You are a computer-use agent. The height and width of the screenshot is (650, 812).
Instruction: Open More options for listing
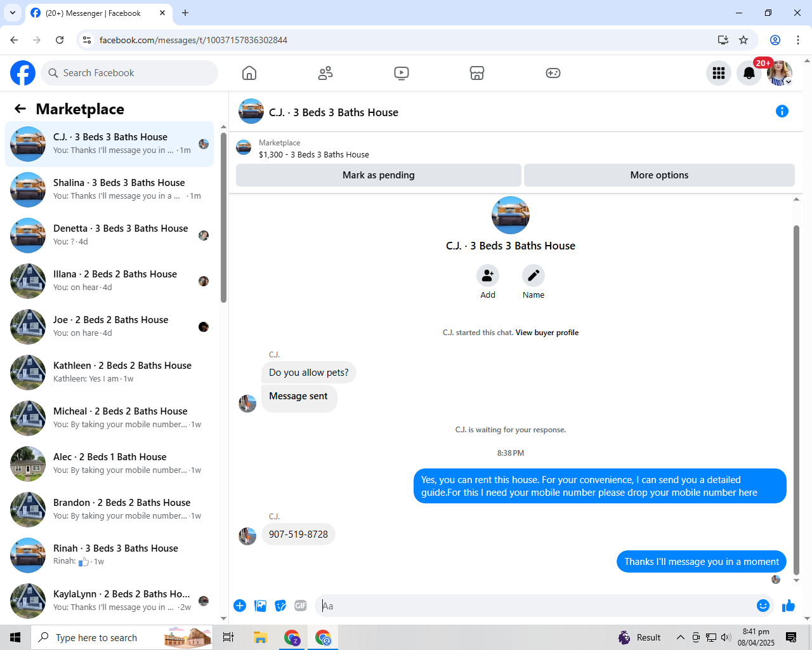[x=659, y=175]
